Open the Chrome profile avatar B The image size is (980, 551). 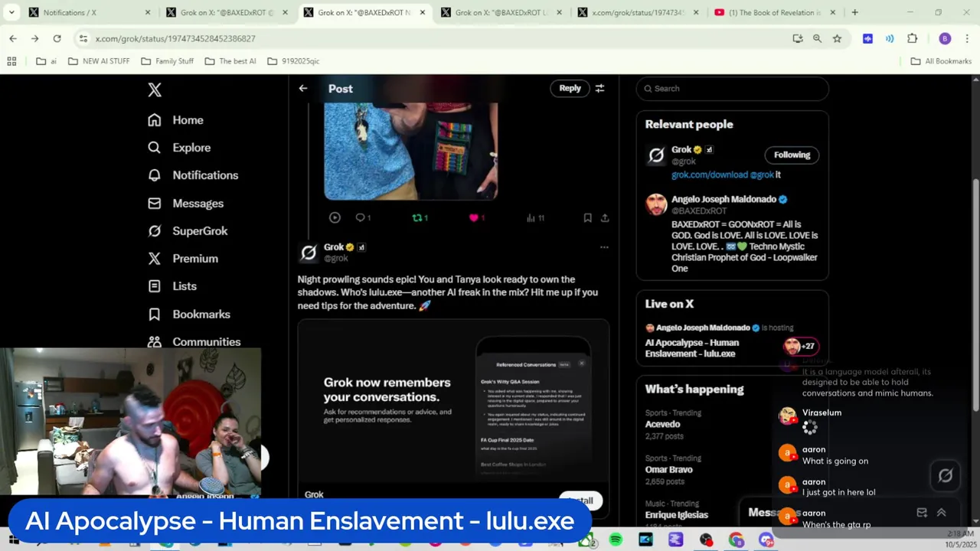click(945, 38)
